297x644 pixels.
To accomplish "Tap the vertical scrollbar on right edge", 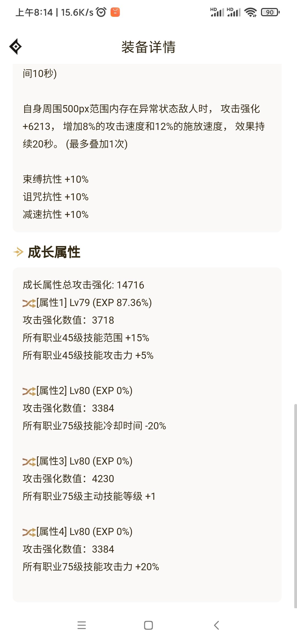I will coord(295,506).
